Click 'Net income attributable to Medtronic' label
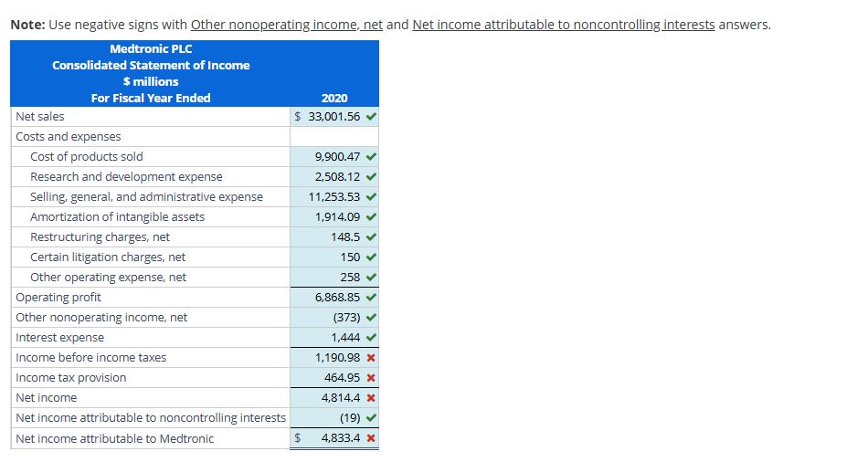Image resolution: width=868 pixels, height=462 pixels. click(114, 439)
